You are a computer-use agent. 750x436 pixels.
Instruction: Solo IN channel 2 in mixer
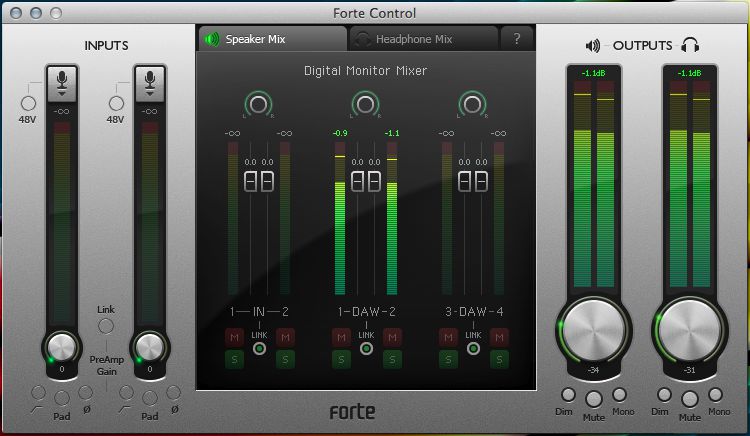tap(285, 360)
